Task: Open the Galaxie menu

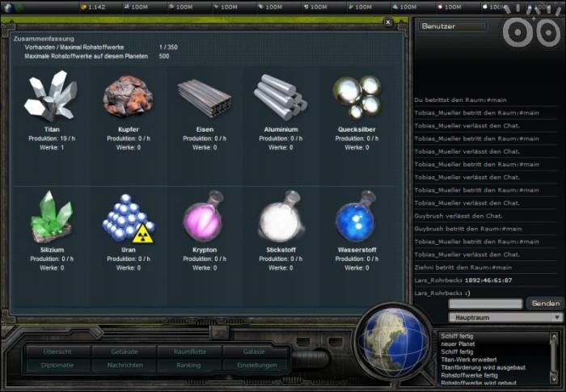Action: (254, 352)
